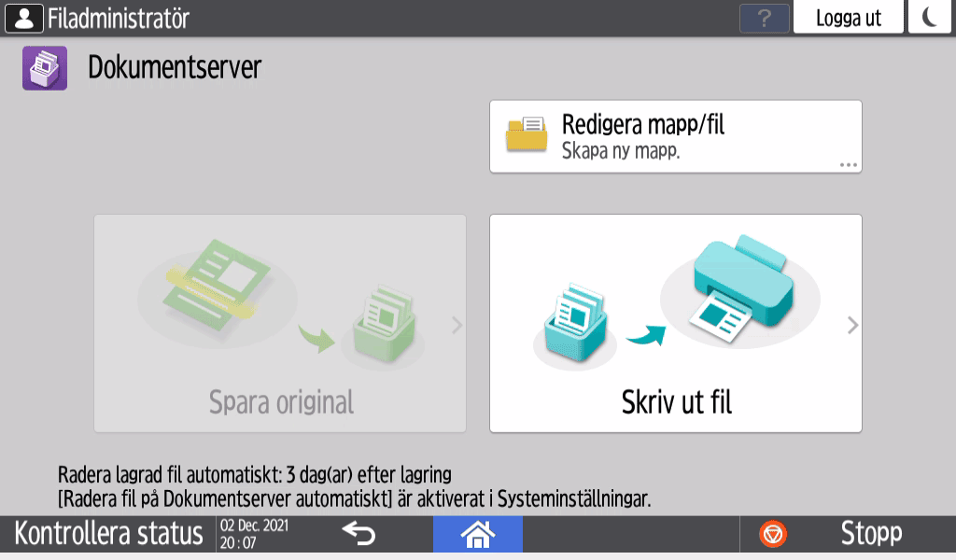This screenshot has height=560, width=956.
Task: Click the Stopp label
Action: tap(871, 533)
